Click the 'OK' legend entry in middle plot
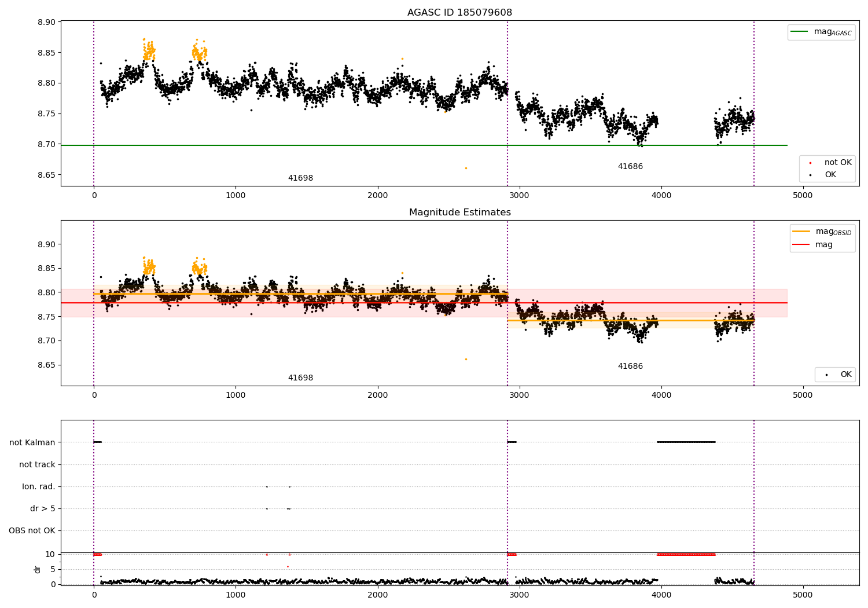The width and height of the screenshot is (868, 608). point(835,375)
